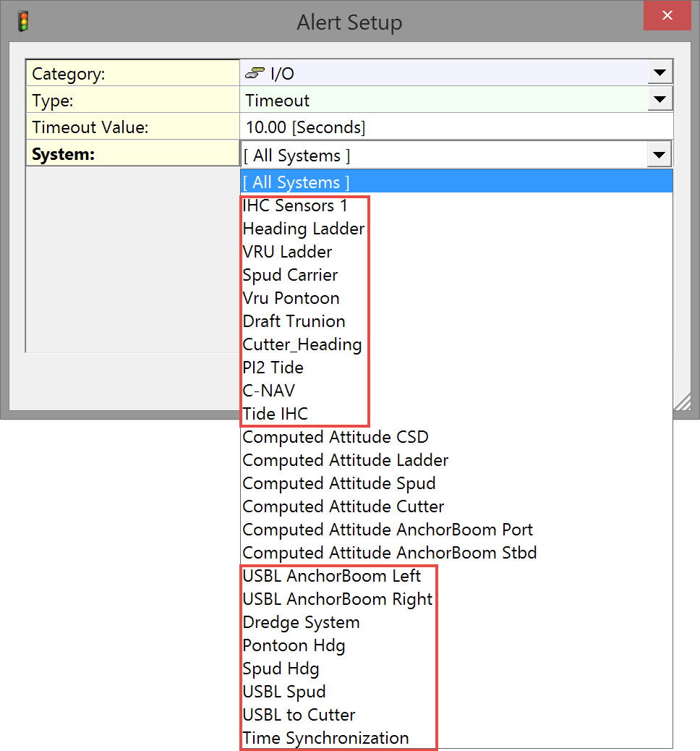
Task: Collapse the System dropdown arrow
Action: pyautogui.click(x=658, y=155)
